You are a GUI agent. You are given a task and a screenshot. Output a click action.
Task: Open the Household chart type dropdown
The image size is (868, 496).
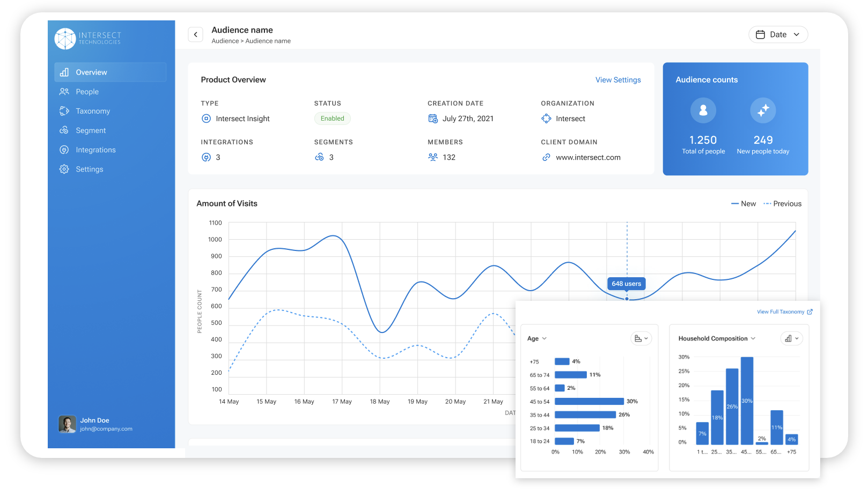791,338
